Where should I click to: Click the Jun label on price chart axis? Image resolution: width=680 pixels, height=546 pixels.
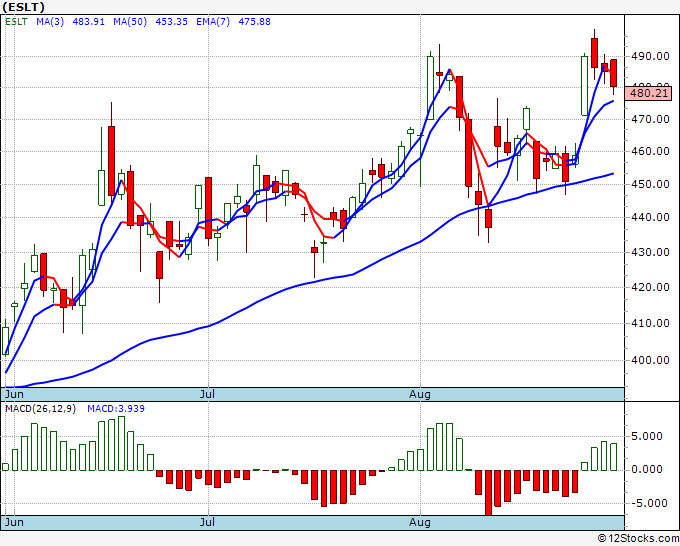coord(14,394)
